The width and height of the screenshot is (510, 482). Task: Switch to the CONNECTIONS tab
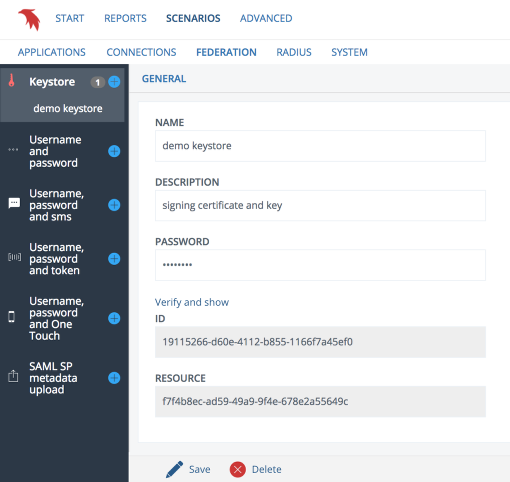141,52
